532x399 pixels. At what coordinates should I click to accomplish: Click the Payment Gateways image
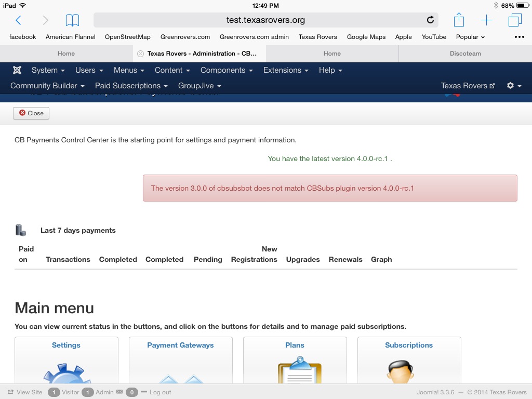[x=181, y=379]
